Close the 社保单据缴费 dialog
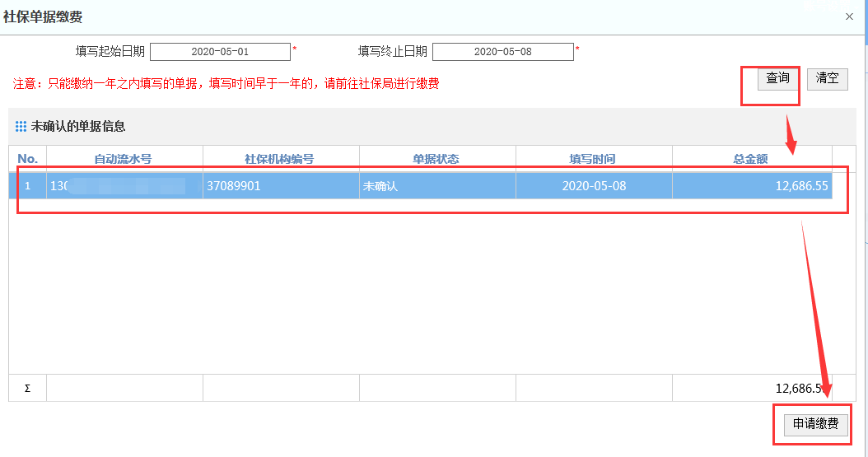 click(x=849, y=16)
